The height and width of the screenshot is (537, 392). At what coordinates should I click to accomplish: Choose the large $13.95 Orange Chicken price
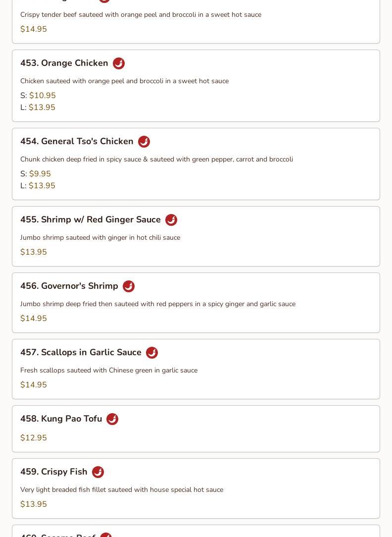click(42, 107)
